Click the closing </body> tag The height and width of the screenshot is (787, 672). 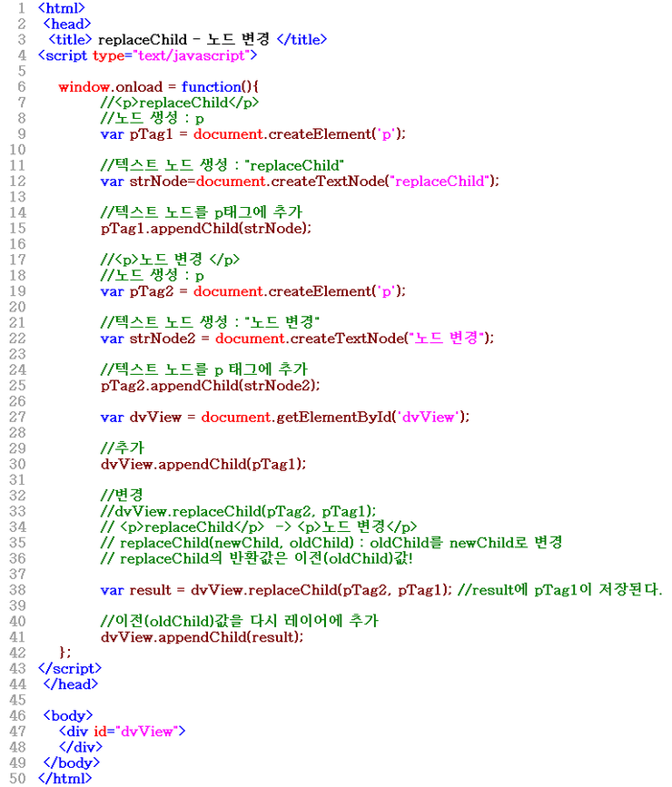click(x=72, y=762)
